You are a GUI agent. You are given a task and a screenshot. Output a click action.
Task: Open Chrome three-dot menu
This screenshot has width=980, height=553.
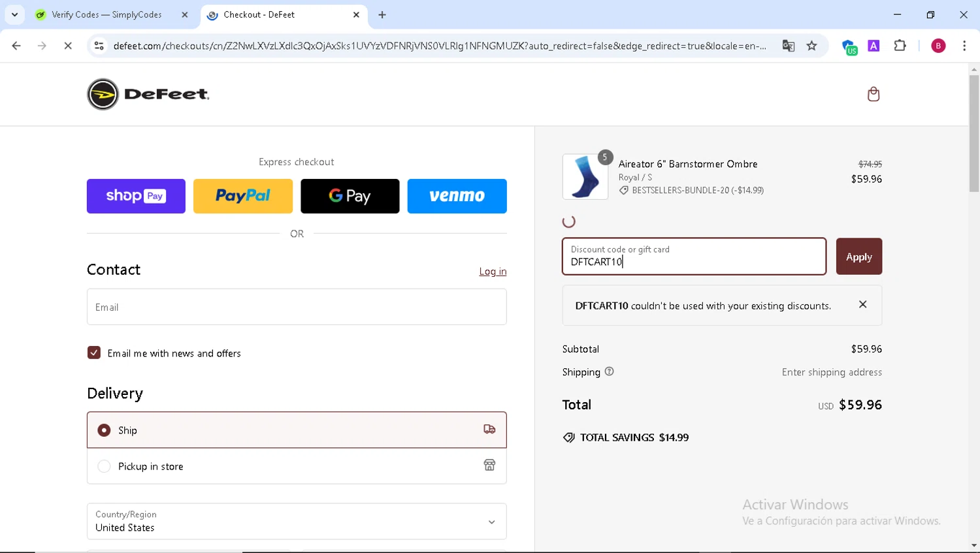(964, 46)
